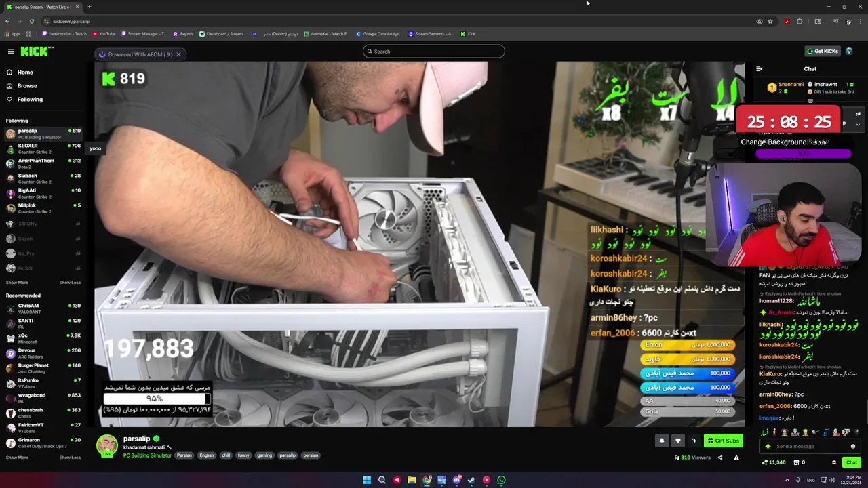Open recommended channel xQc
Image resolution: width=868 pixels, height=488 pixels.
42,338
